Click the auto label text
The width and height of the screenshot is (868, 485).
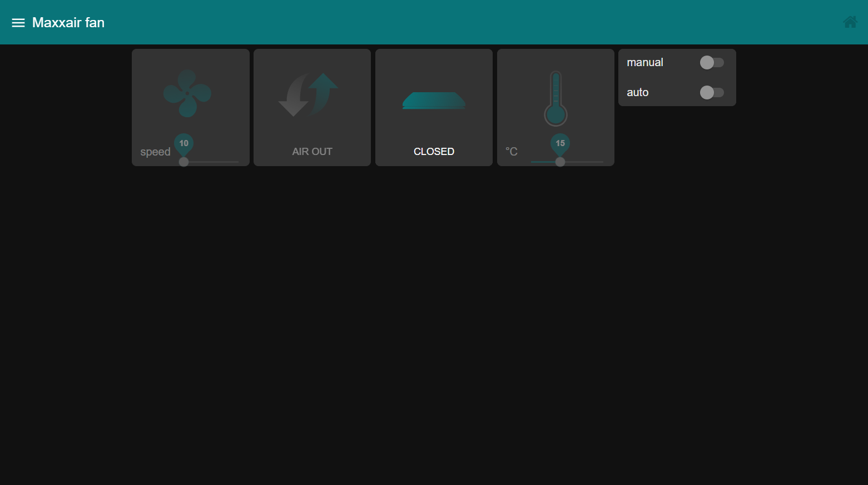point(638,92)
